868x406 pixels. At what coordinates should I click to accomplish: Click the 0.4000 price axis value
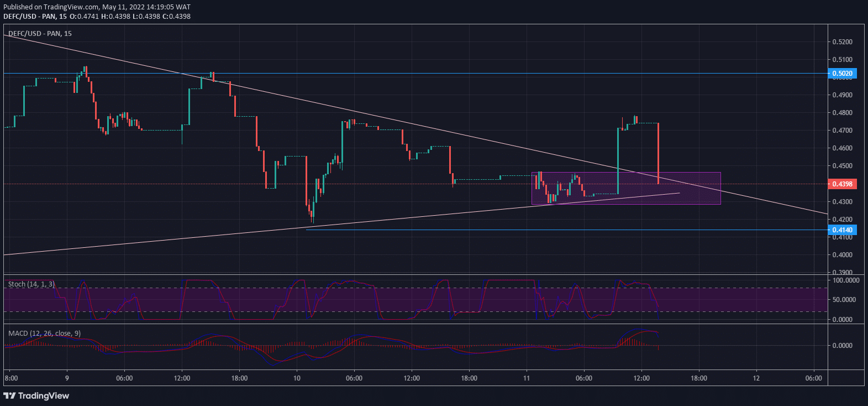pos(843,255)
